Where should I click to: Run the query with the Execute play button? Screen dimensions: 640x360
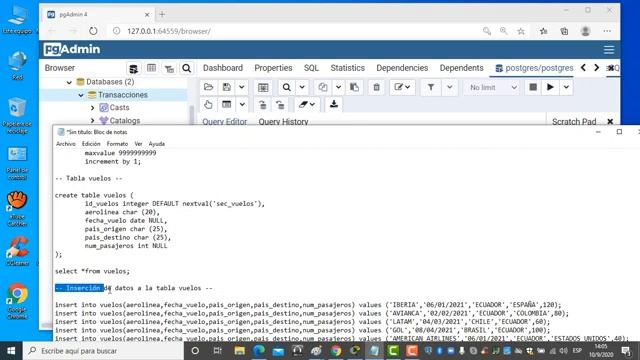[x=550, y=87]
